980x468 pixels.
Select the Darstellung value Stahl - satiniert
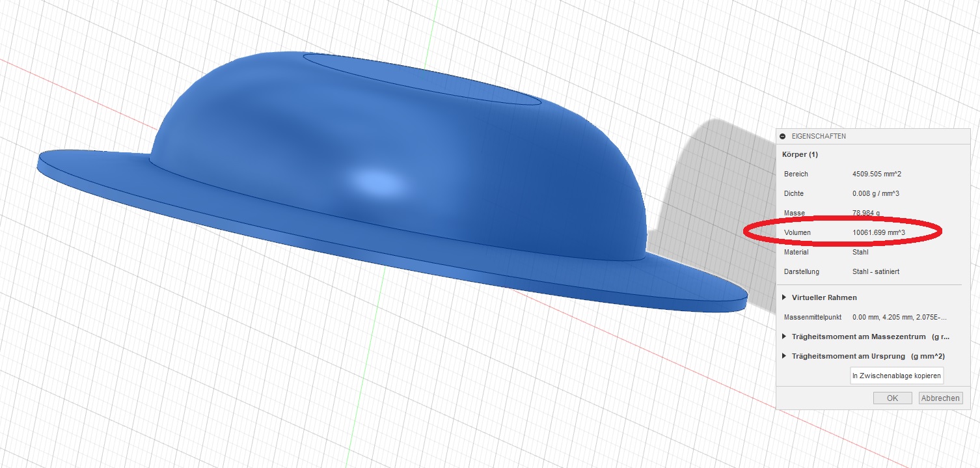pos(875,271)
